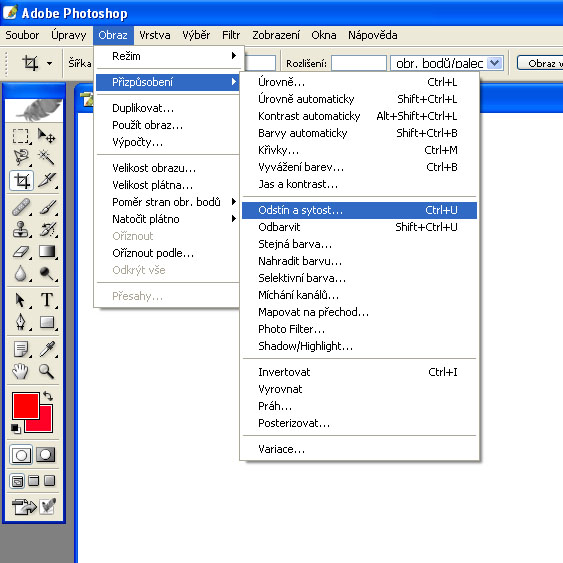The width and height of the screenshot is (563, 563).
Task: Click the Obraz button in options bar
Action: (x=540, y=63)
